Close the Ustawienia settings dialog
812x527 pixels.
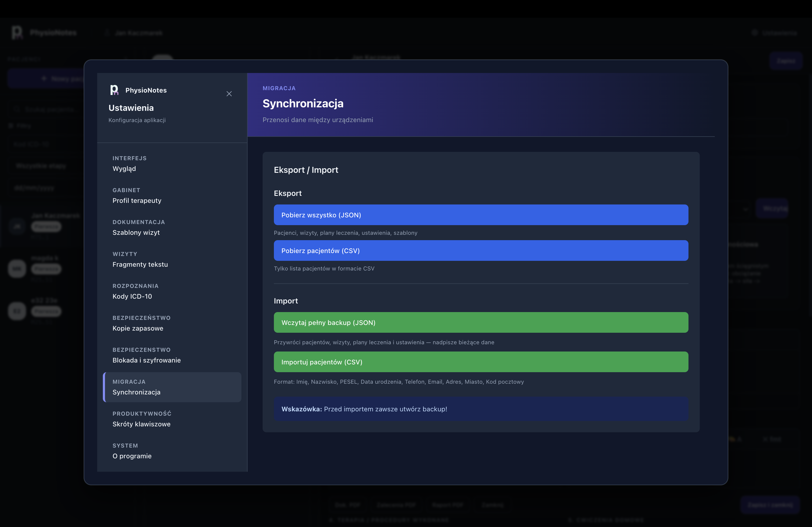(229, 94)
